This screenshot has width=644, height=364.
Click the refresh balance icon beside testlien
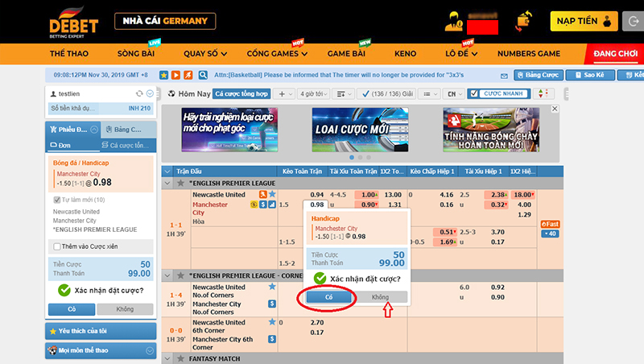tap(139, 93)
